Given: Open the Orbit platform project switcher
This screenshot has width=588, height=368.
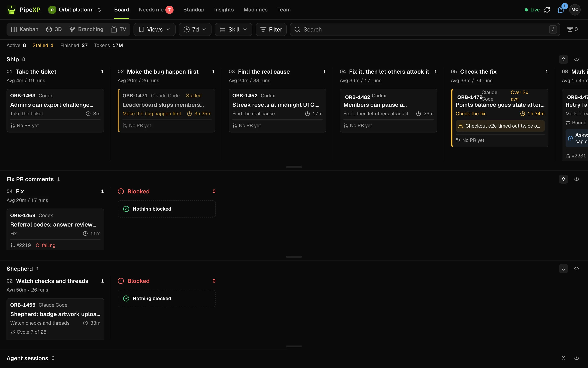Looking at the screenshot, I should (x=75, y=10).
